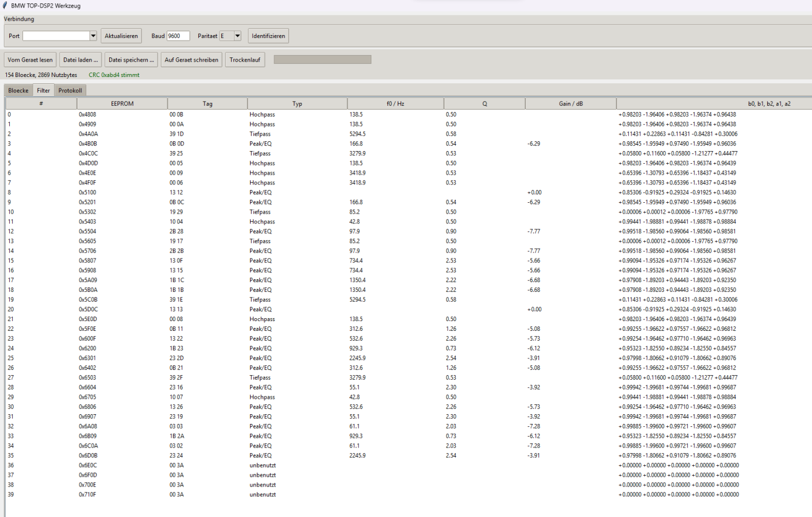Click the 154 Bloecke, 2869 Nutzbytes text
812x517 pixels.
[41, 75]
